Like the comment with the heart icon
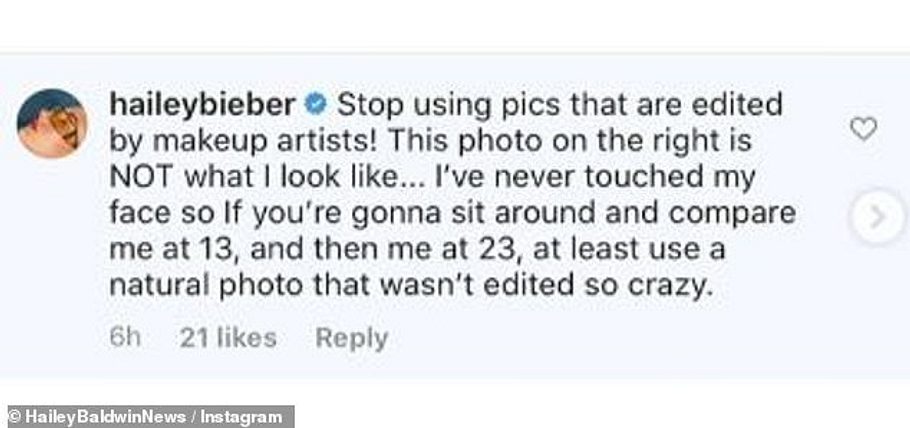Screen dimensions: 910x428 pyautogui.click(x=863, y=128)
